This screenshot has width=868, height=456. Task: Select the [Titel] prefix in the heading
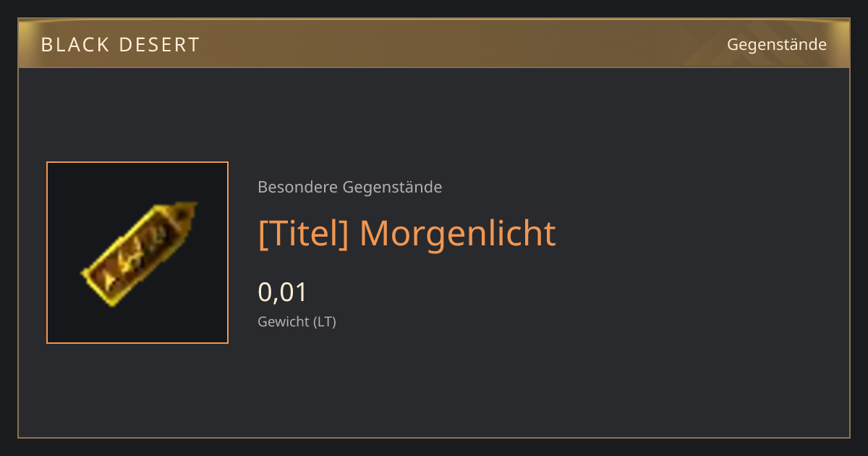coord(304,233)
